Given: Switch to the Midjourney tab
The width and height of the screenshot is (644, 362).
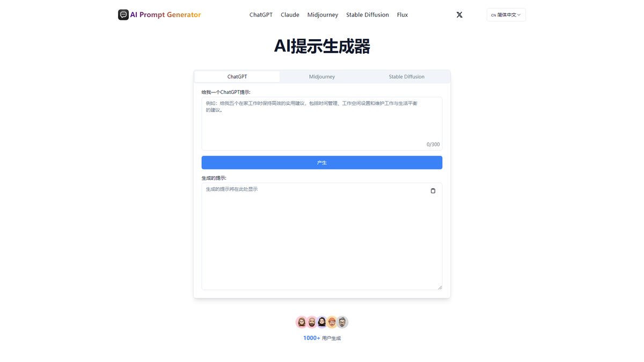Looking at the screenshot, I should [322, 77].
